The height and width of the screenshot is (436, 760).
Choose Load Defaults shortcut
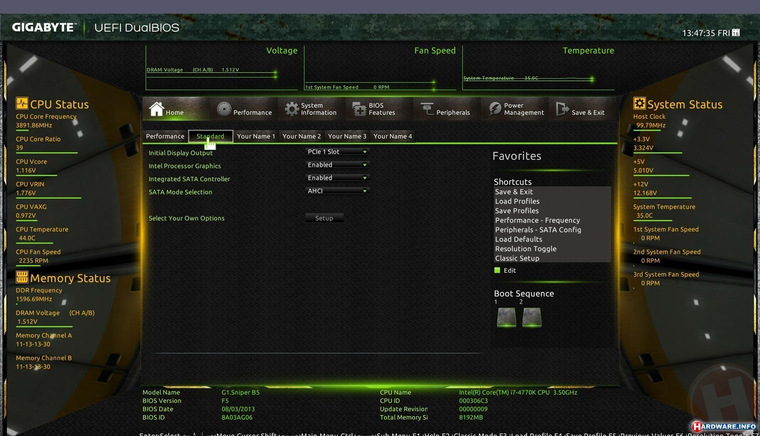pyautogui.click(x=519, y=239)
